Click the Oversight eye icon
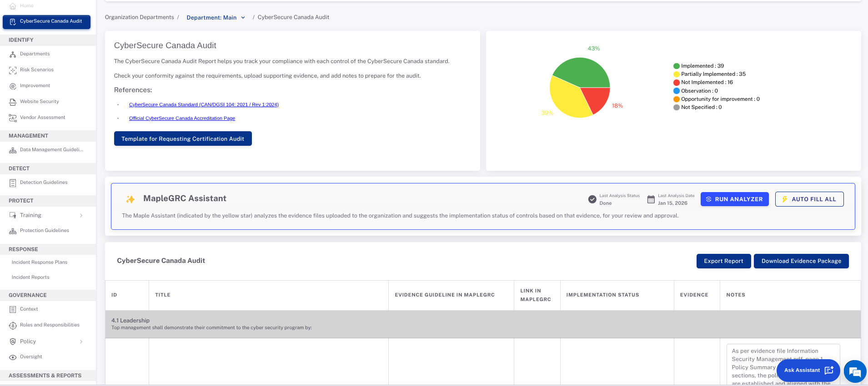Viewport: 868px width, 386px height. (x=13, y=357)
